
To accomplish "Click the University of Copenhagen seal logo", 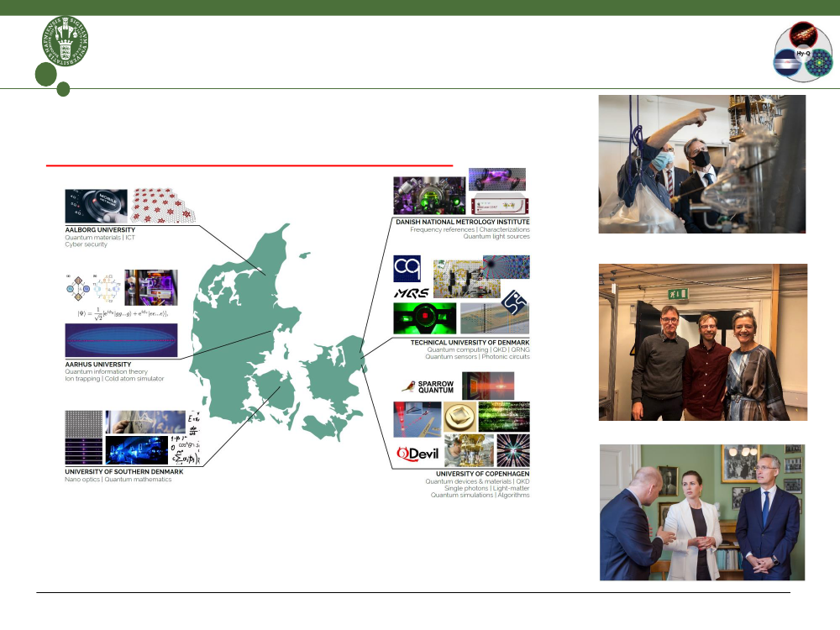I will (x=66, y=41).
